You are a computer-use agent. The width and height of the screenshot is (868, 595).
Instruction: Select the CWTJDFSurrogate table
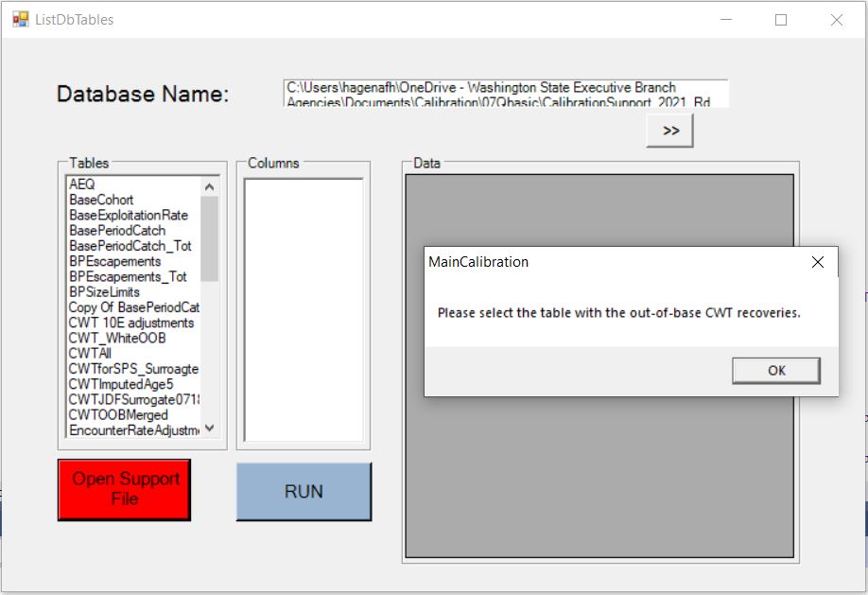click(x=133, y=399)
